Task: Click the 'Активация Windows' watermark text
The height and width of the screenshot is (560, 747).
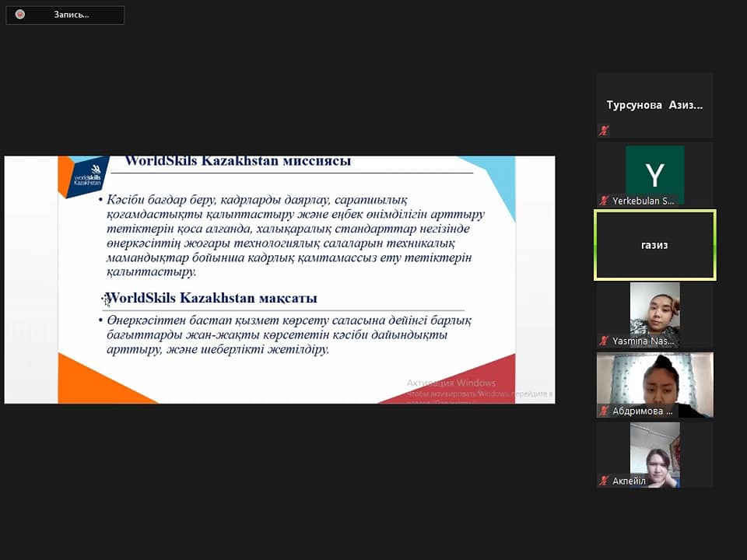Action: click(451, 383)
